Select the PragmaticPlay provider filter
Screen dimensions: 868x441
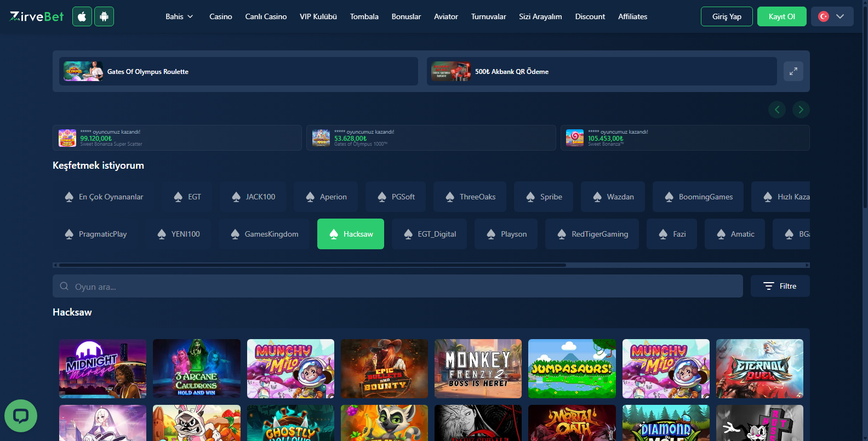[95, 234]
